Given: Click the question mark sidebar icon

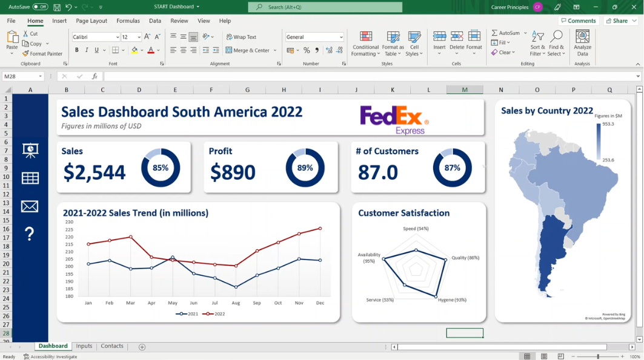Looking at the screenshot, I should coord(30,234).
